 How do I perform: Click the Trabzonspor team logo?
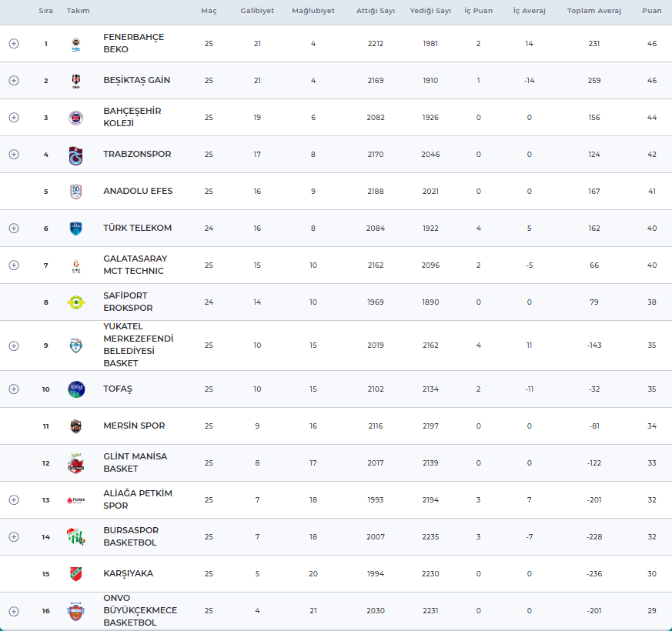[75, 155]
